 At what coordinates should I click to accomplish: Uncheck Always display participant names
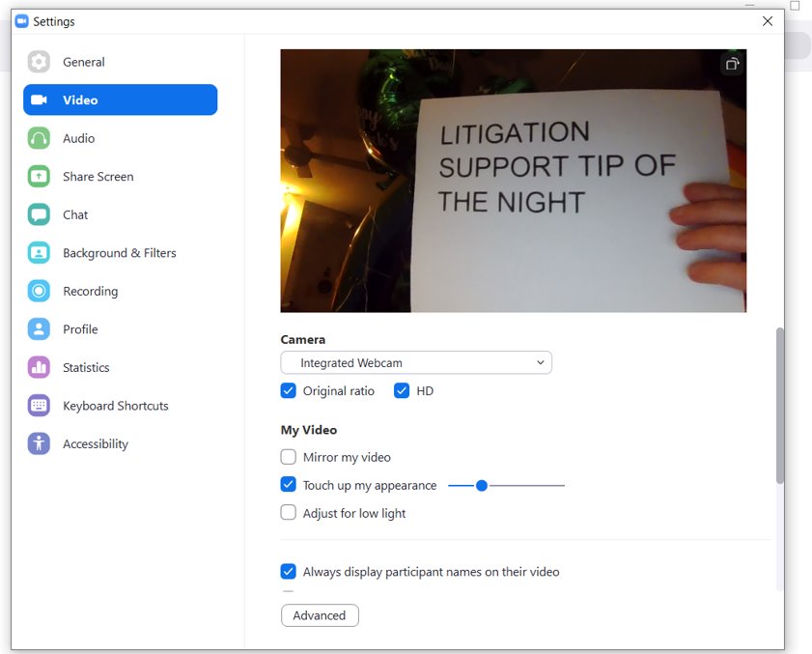pos(288,572)
